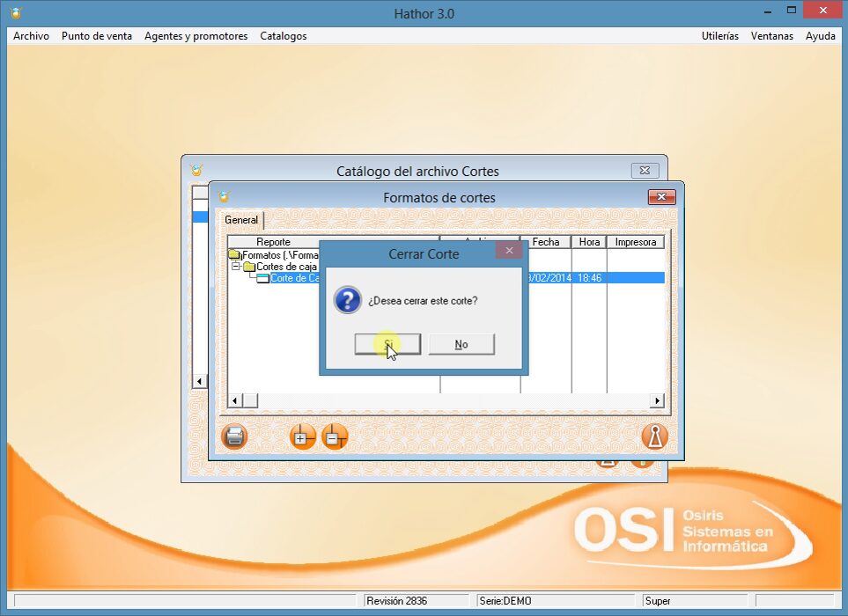Viewport: 848px width, 616px height.
Task: Click the Reporte column header
Action: pos(273,242)
